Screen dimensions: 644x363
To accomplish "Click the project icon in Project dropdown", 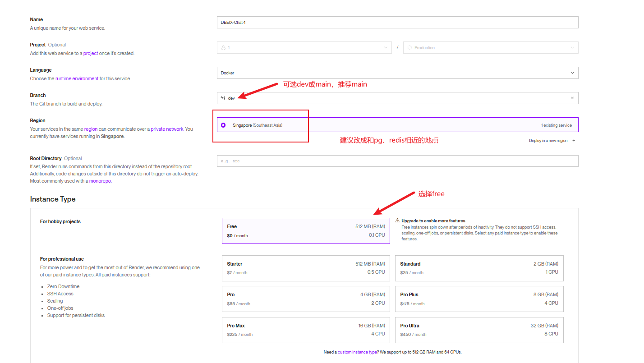I will point(223,47).
